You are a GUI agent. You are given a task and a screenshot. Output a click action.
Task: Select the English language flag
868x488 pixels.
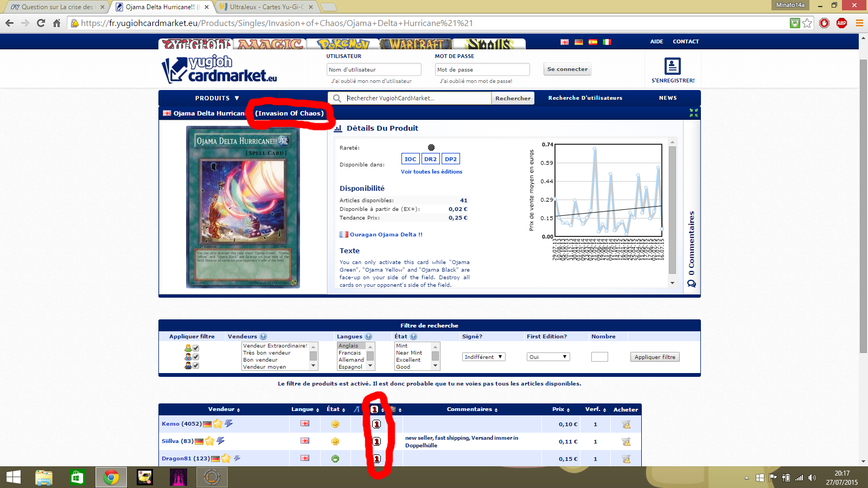pos(565,42)
